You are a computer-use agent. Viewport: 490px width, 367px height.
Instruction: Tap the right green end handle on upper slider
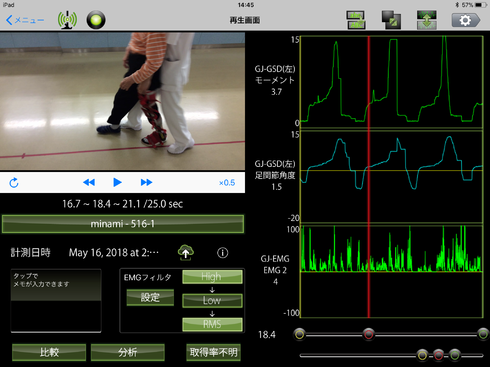pyautogui.click(x=483, y=334)
